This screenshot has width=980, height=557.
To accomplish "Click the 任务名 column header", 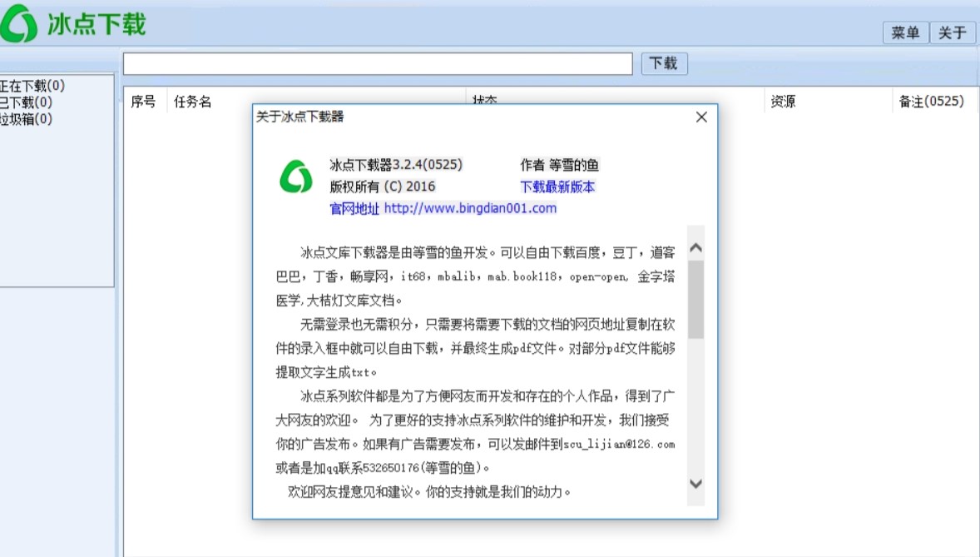I will 191,101.
